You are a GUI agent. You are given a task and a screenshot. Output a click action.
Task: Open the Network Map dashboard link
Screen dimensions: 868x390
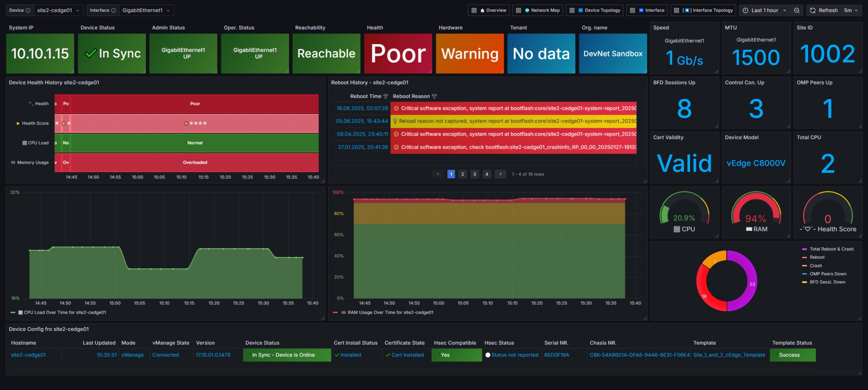pos(538,10)
